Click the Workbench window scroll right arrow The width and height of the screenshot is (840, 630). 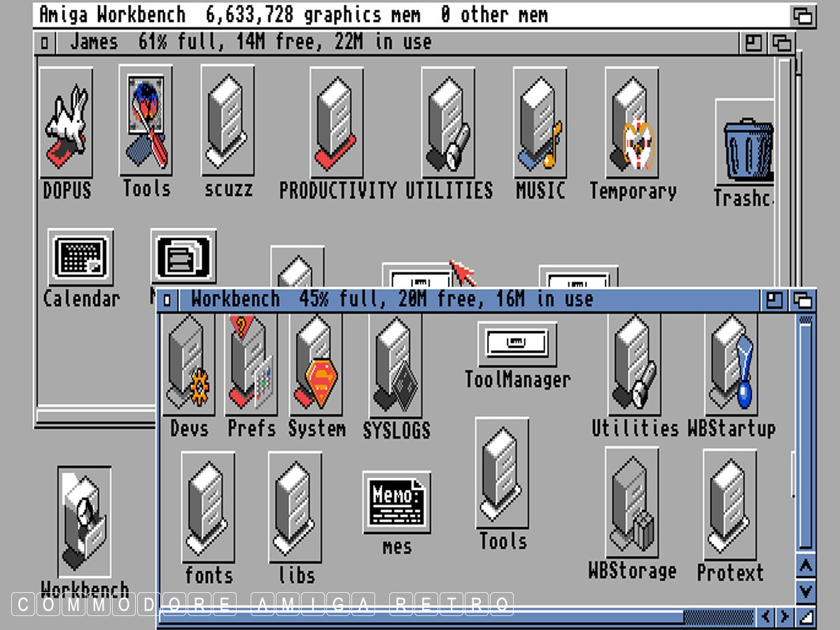(785, 617)
